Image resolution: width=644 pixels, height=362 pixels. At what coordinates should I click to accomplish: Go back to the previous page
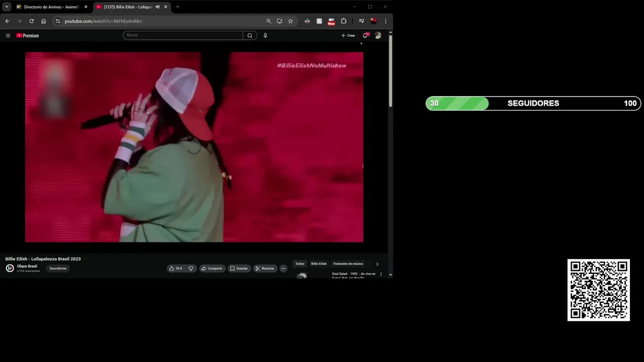click(x=7, y=21)
